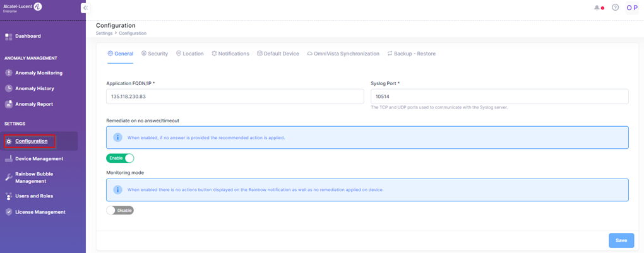Click the Rainbow Bubble Management wrench icon
The height and width of the screenshot is (253, 644).
coord(9,177)
